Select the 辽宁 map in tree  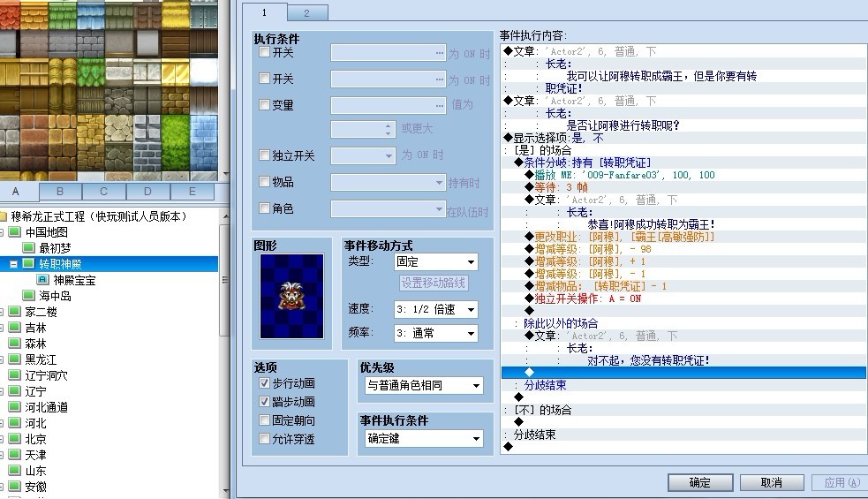pos(36,391)
